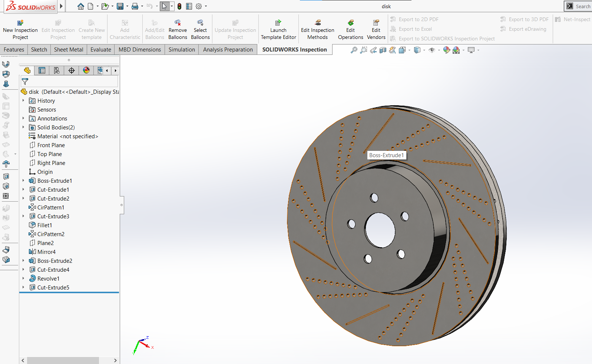Viewport: 592px width, 364px height.
Task: Select the Mirror4 feature
Action: [42, 252]
